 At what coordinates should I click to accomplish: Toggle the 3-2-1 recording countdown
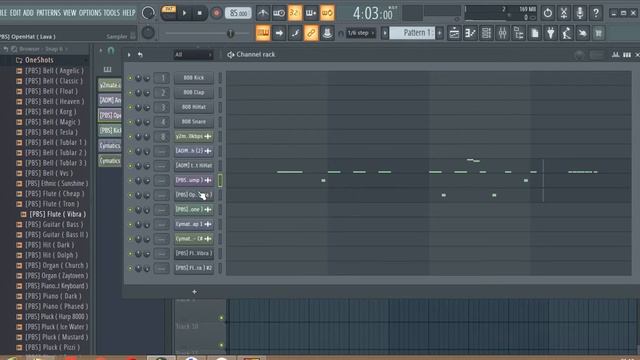294,13
